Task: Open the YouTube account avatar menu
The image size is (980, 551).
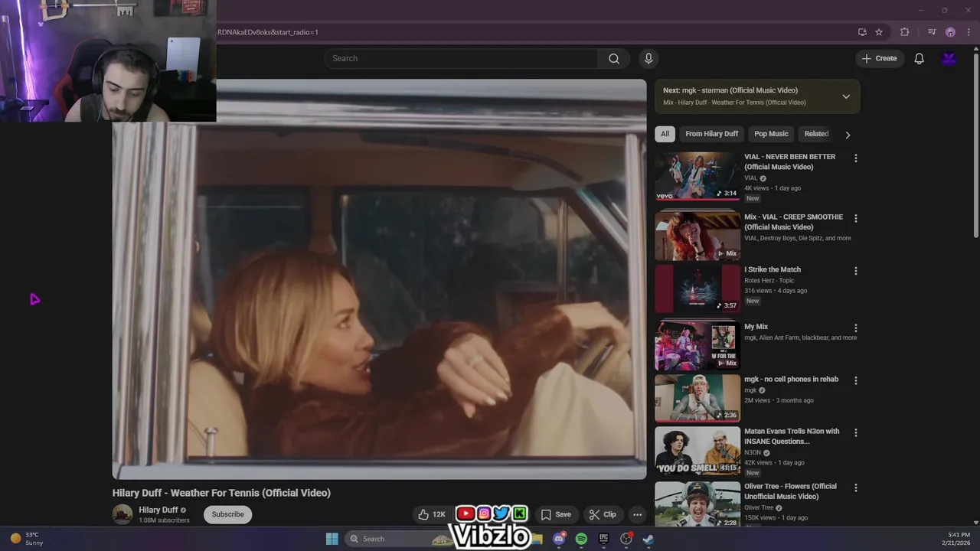Action: pyautogui.click(x=949, y=59)
